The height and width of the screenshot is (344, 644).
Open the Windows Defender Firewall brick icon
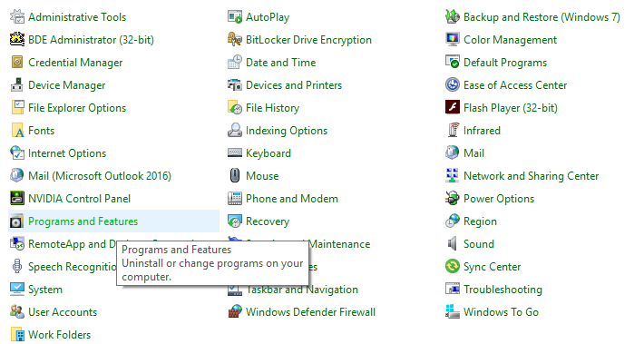(x=235, y=311)
